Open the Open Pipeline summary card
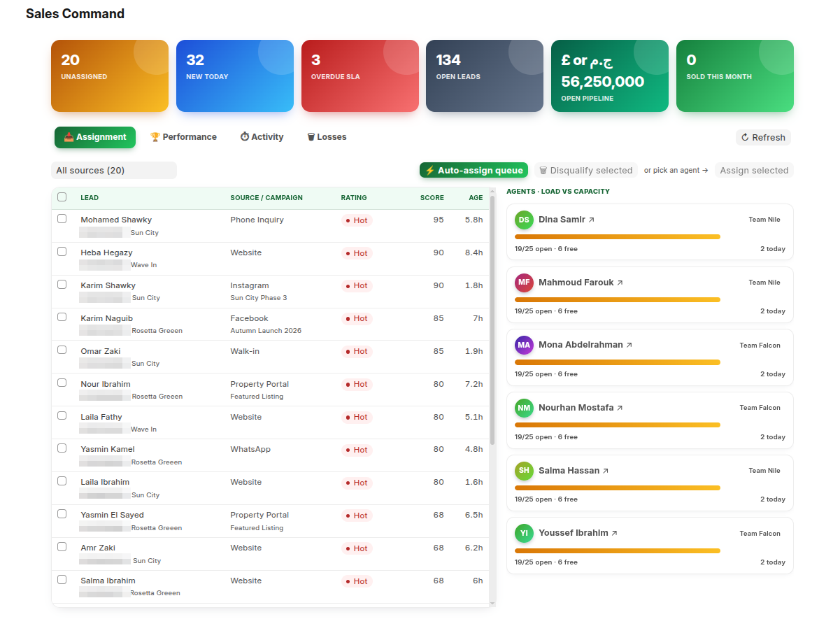Viewport: 840px width, 640px height. coord(610,76)
